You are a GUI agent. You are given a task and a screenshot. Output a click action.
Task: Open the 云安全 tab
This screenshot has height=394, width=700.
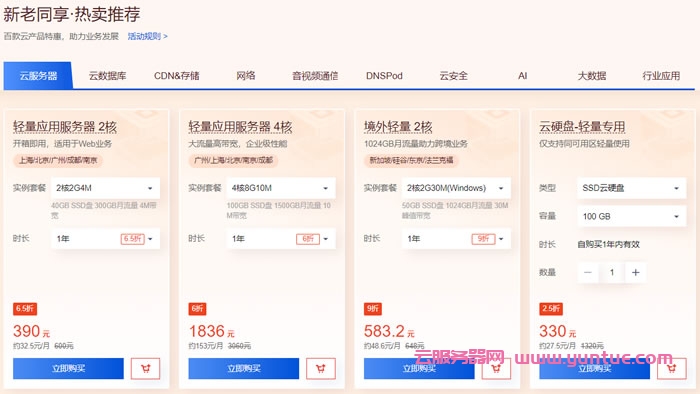(x=454, y=75)
